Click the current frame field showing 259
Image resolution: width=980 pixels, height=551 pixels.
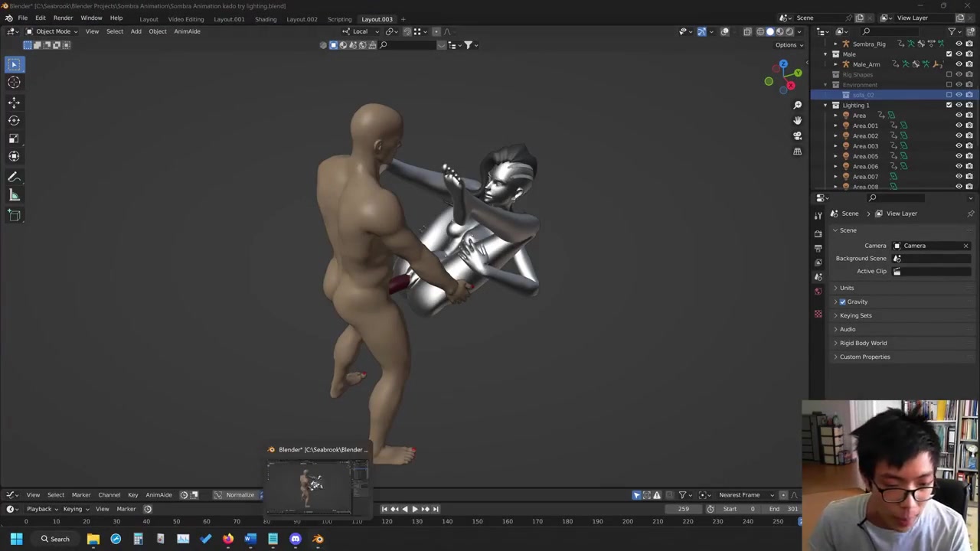coord(683,509)
